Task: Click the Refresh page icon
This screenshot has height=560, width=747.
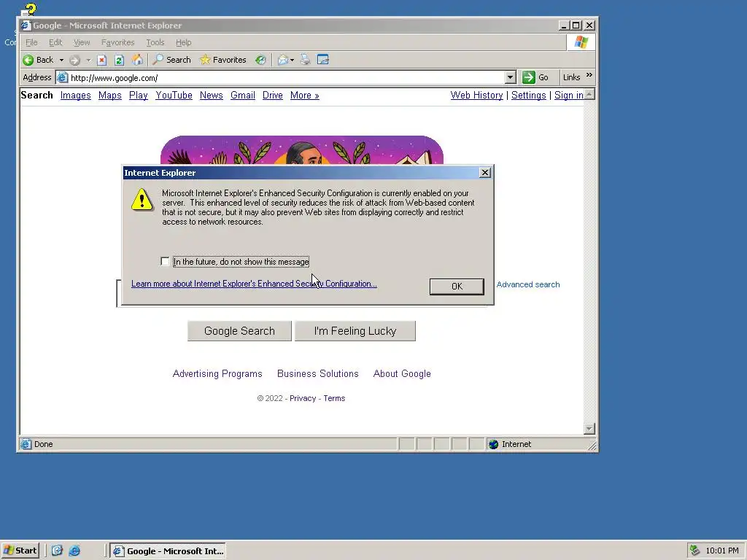Action: coord(119,60)
